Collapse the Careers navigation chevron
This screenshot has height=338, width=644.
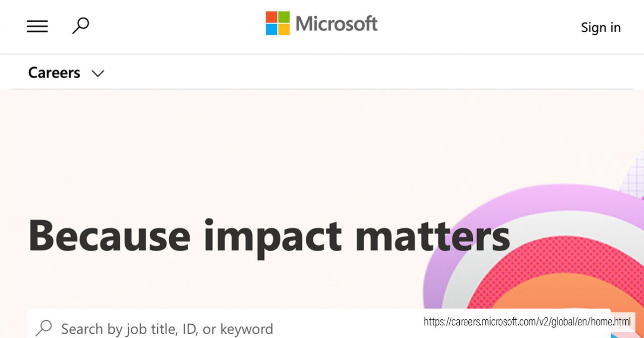[98, 74]
